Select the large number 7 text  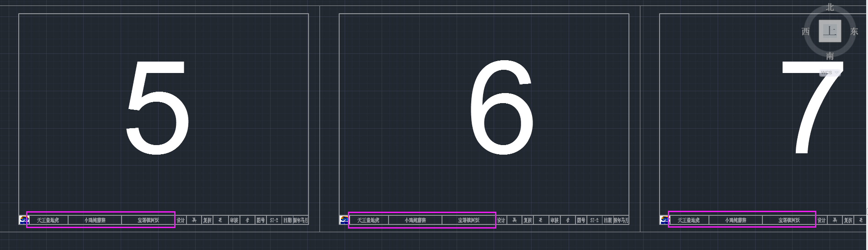(813, 107)
